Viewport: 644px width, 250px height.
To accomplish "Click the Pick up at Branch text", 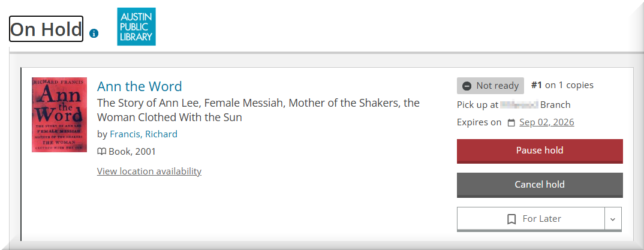I will click(513, 105).
